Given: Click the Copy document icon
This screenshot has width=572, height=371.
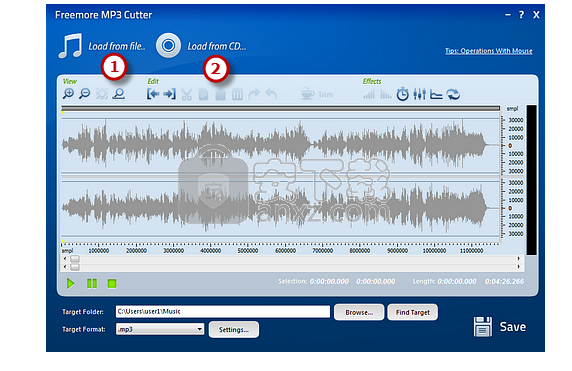Looking at the screenshot, I should pyautogui.click(x=203, y=94).
